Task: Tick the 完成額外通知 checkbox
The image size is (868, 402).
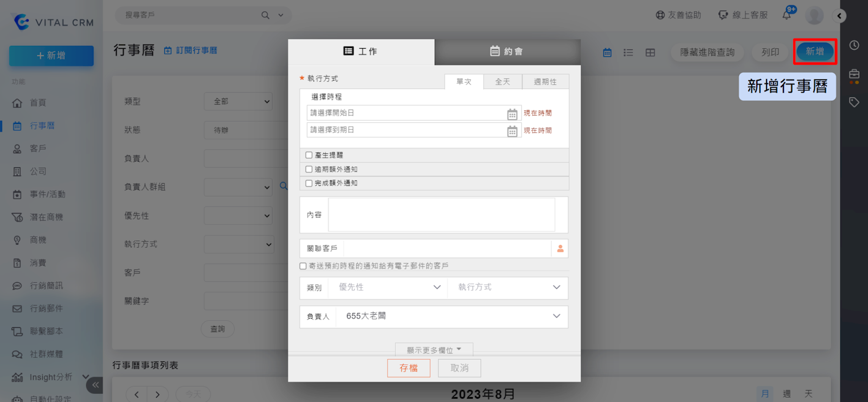Action: pyautogui.click(x=309, y=184)
